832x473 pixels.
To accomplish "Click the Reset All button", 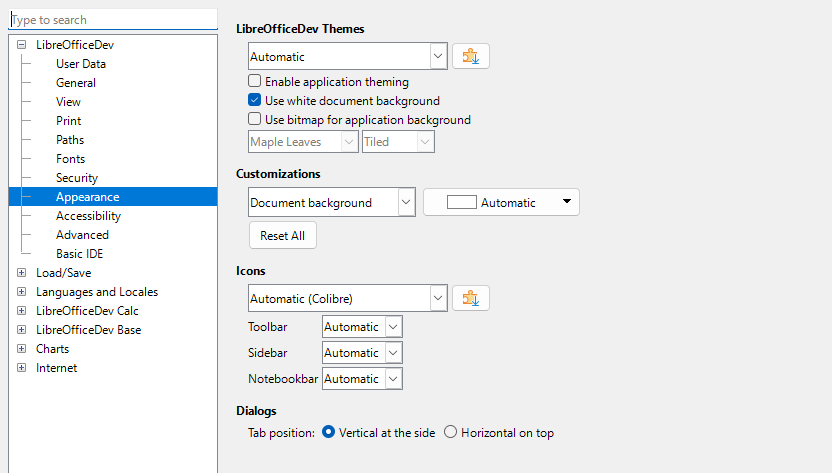I will coord(283,235).
